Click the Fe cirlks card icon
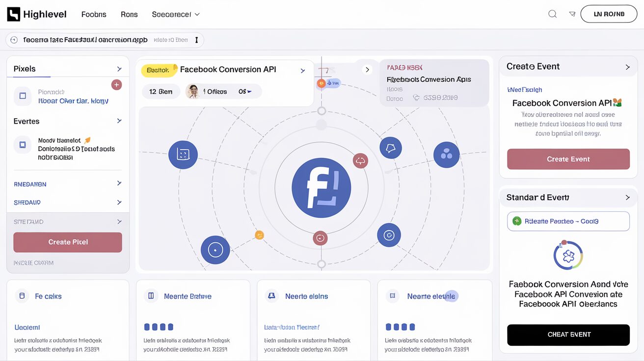This screenshot has width=644, height=361. click(x=21, y=296)
